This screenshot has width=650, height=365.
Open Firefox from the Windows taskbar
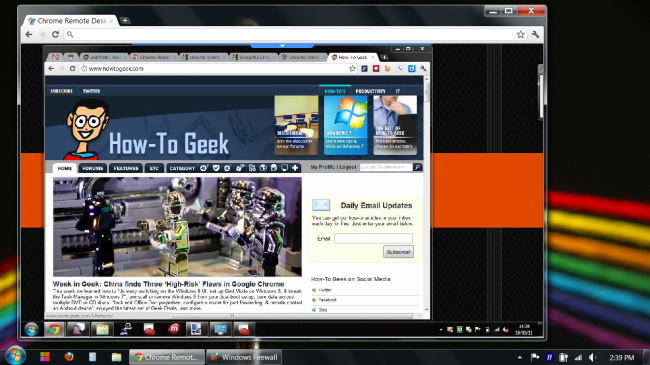tap(69, 357)
